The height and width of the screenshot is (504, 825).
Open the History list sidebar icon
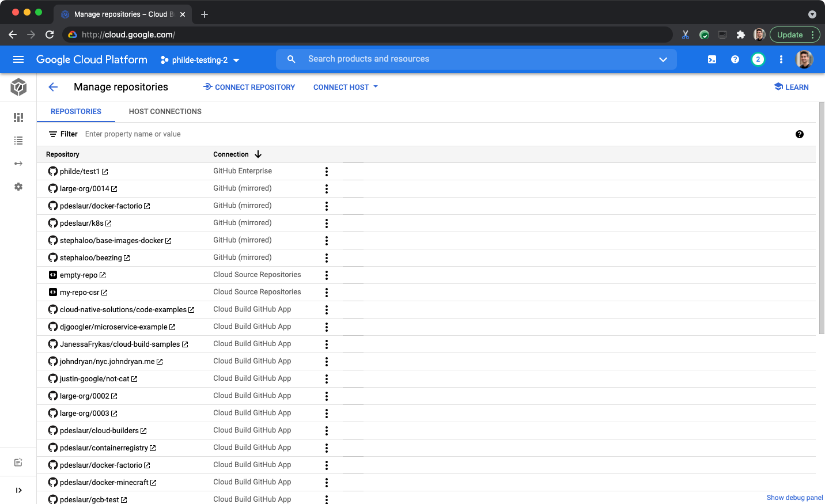tap(18, 141)
